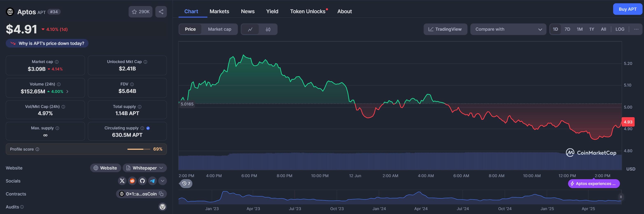Click Unlocked Mkt Cap info icon
The height and width of the screenshot is (214, 644).
[x=145, y=62]
